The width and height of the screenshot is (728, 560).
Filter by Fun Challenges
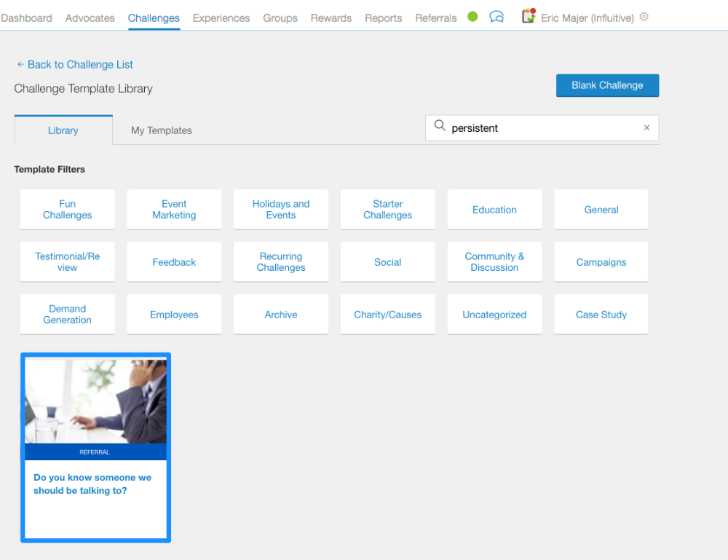pos(67,210)
